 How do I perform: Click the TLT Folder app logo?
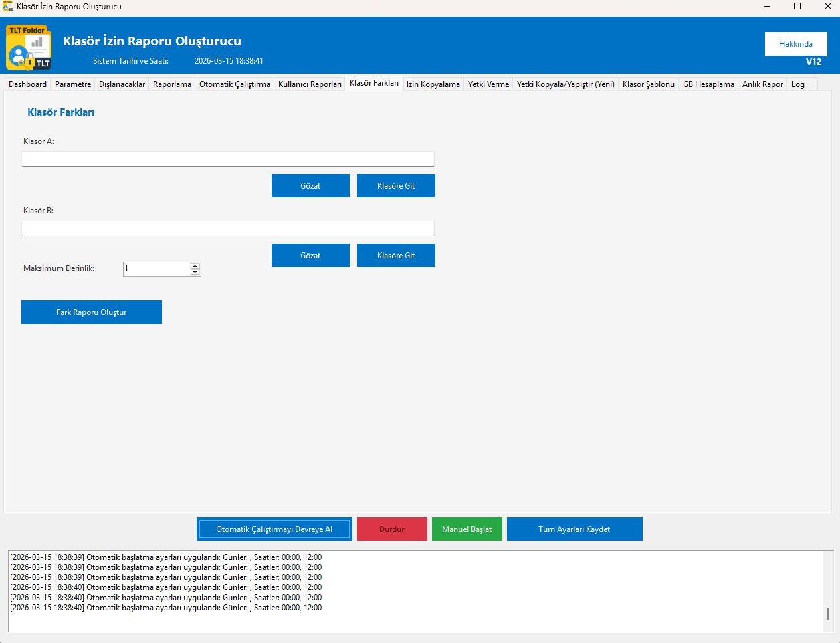[29, 48]
